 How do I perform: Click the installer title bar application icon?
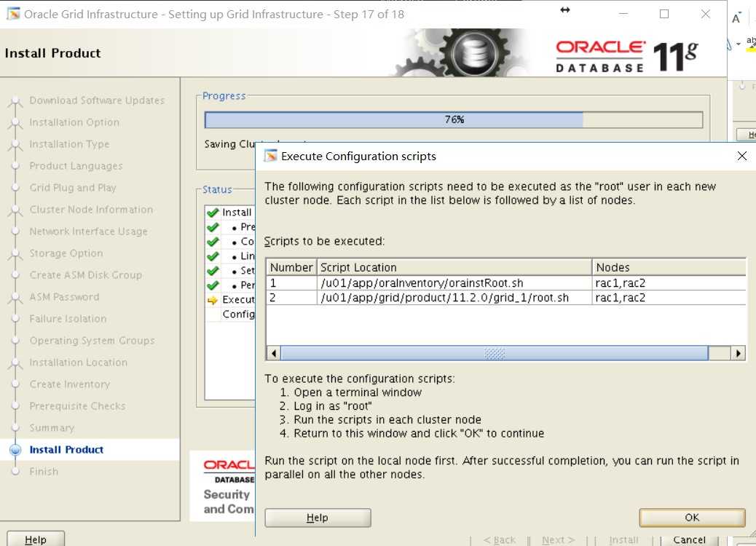pyautogui.click(x=14, y=14)
